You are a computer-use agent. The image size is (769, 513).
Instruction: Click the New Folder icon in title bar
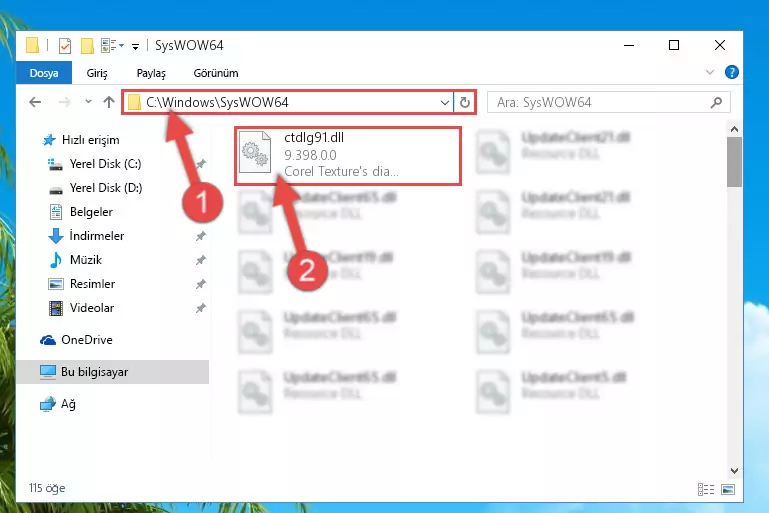click(87, 46)
